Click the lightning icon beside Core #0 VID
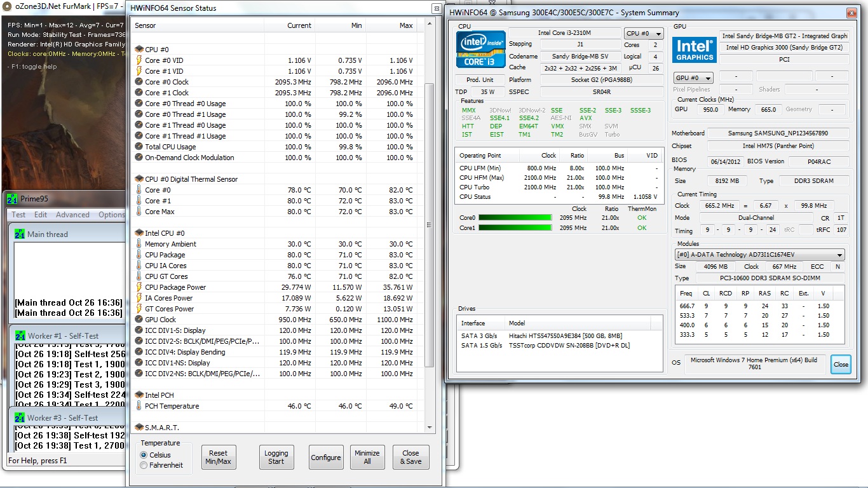The width and height of the screenshot is (868, 488). point(139,60)
